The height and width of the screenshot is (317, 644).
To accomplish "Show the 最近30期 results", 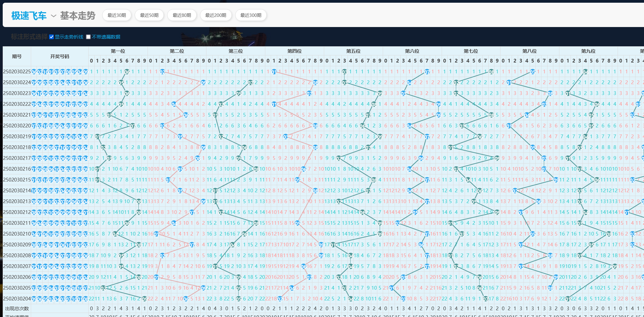I will pyautogui.click(x=117, y=15).
